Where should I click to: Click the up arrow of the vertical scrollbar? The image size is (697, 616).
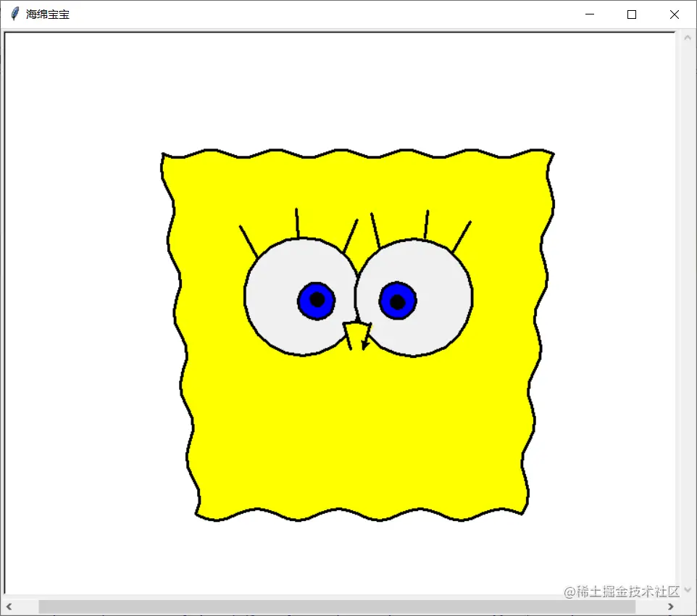point(687,36)
